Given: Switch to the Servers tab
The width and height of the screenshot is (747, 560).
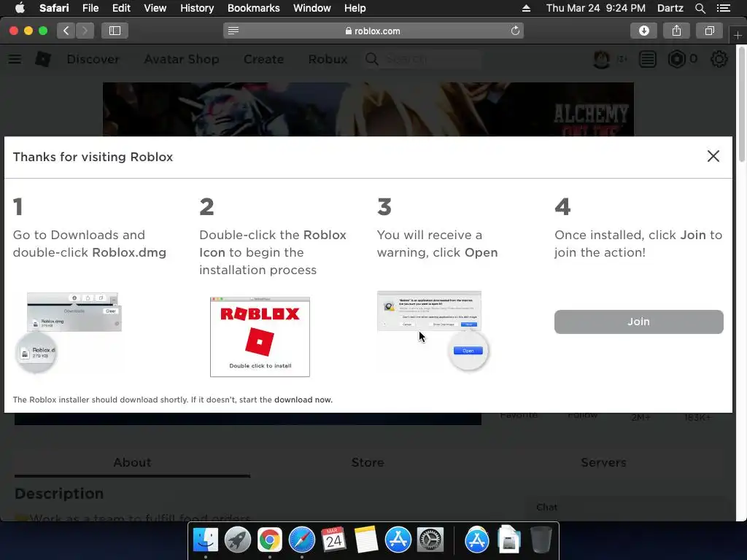Looking at the screenshot, I should [603, 462].
